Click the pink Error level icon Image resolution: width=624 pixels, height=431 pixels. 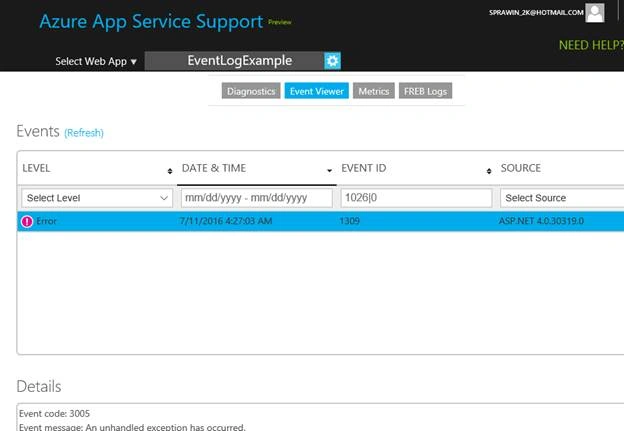pos(27,221)
